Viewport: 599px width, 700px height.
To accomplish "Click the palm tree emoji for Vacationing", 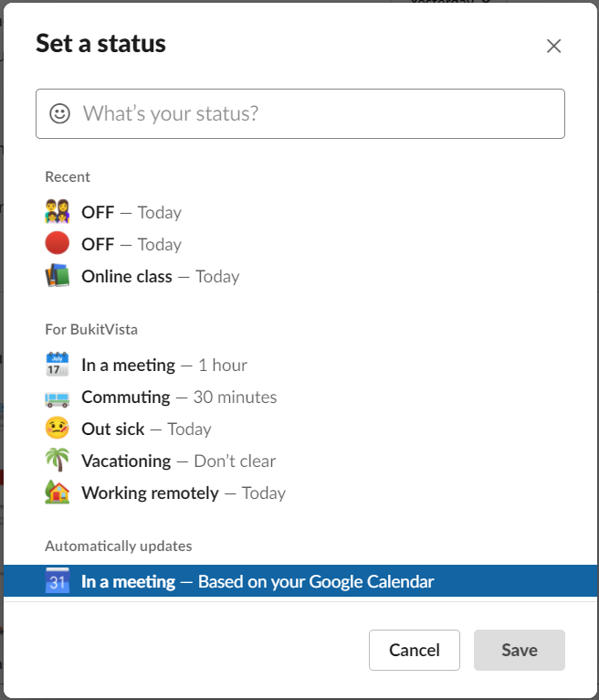I will coord(58,461).
